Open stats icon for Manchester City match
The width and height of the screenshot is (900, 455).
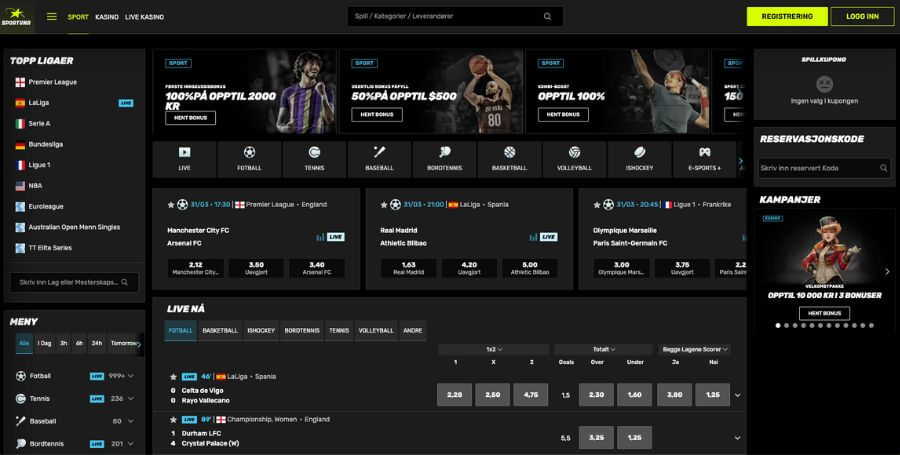[x=320, y=237]
